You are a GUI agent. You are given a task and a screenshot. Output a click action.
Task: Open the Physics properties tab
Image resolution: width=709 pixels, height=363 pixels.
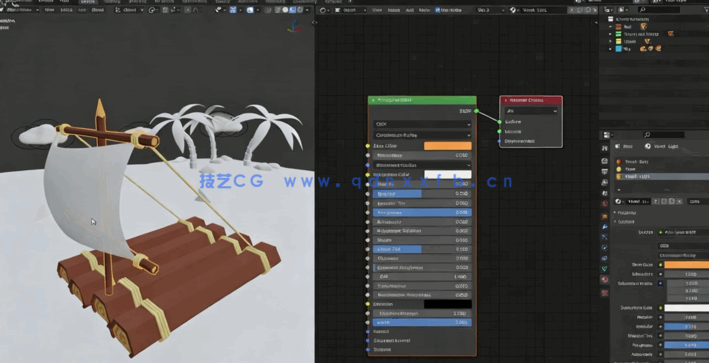(605, 248)
